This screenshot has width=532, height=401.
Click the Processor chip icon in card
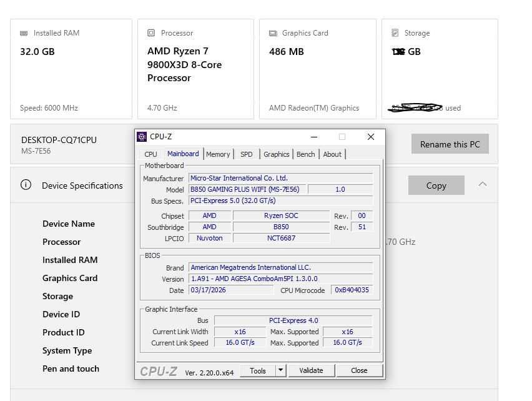(x=151, y=33)
